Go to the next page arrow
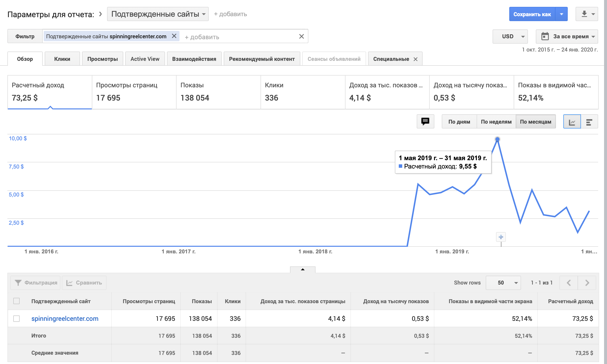The width and height of the screenshot is (607, 364). click(587, 283)
